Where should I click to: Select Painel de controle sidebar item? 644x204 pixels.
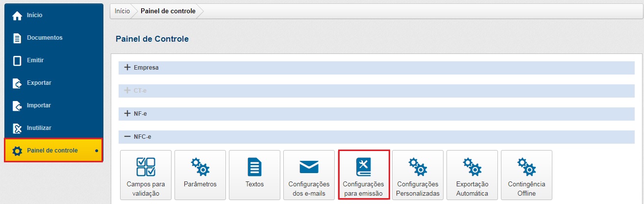coord(52,151)
